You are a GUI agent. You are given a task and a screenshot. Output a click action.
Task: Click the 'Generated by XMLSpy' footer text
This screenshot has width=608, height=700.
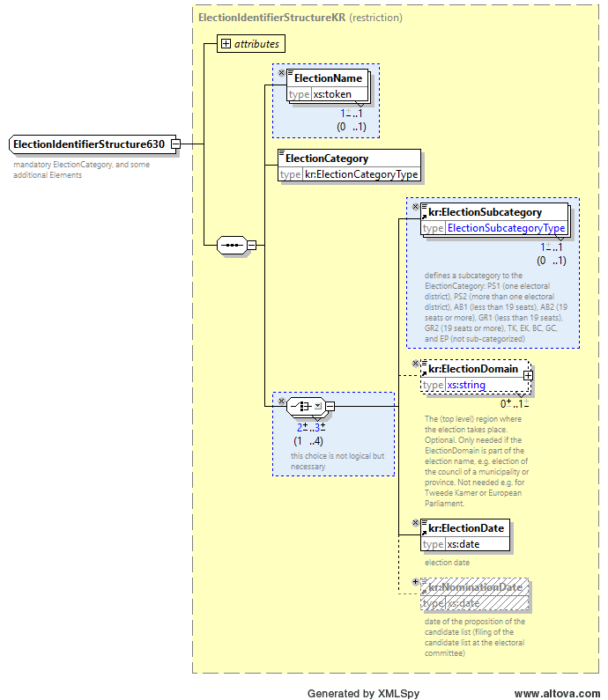[x=363, y=693]
